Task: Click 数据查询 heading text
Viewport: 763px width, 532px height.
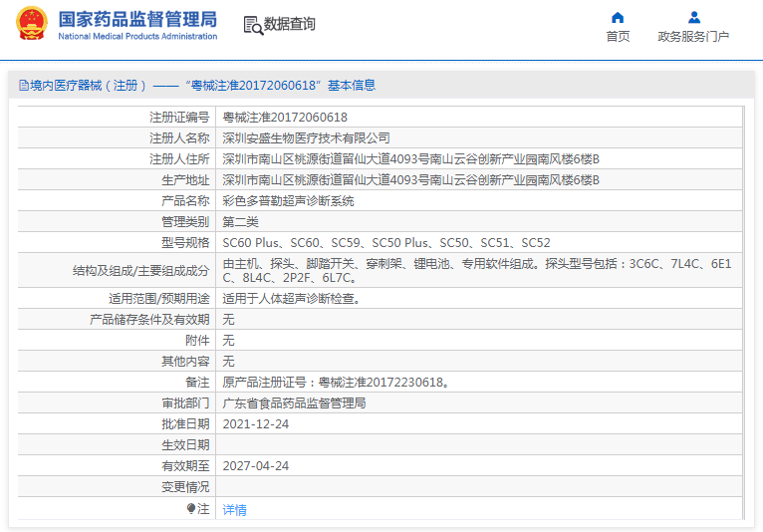Action: 290,24
